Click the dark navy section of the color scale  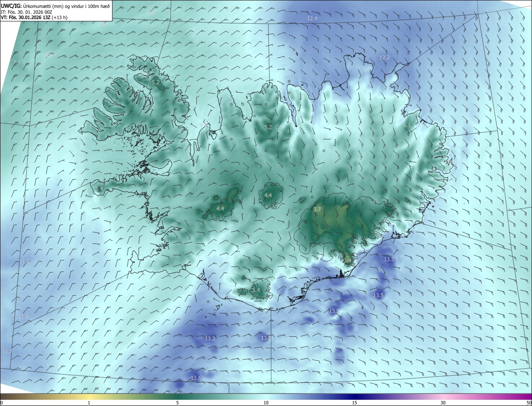[355, 396]
